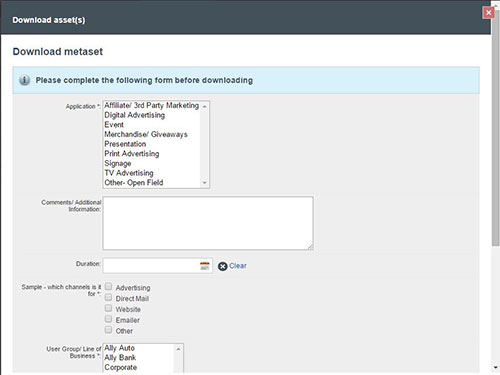Select Ally Bank in User Group list
The height and width of the screenshot is (375, 500).
[139, 358]
